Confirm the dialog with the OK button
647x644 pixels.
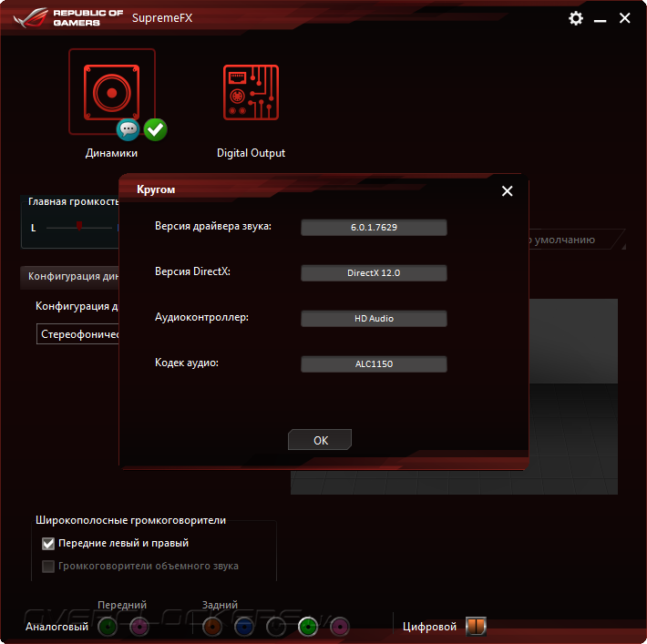tap(320, 440)
